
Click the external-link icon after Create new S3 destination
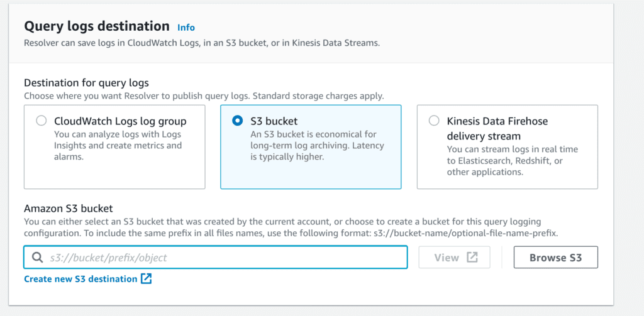tap(146, 279)
